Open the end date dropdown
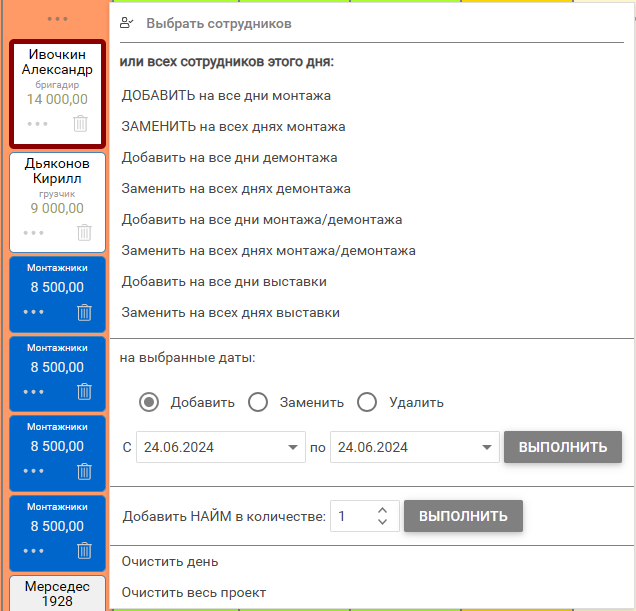Image resolution: width=636 pixels, height=611 pixels. pos(487,447)
